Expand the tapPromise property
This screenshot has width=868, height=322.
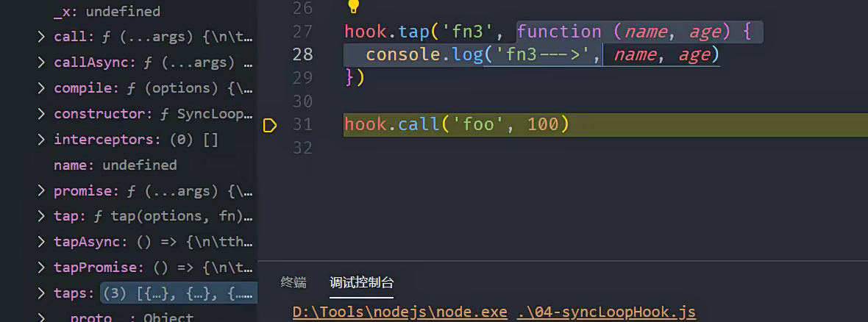[42, 268]
